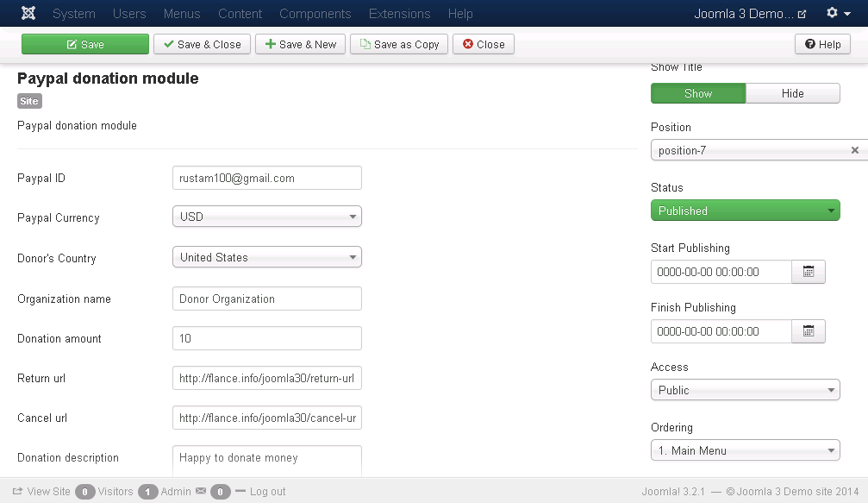Open the Access dropdown showing Public
This screenshot has height=503, width=868.
pyautogui.click(x=745, y=390)
